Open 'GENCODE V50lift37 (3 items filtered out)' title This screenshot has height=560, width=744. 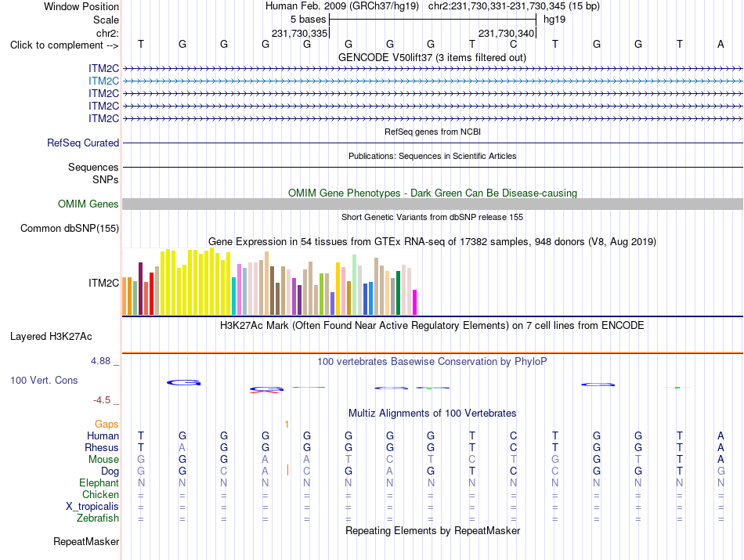pos(432,57)
